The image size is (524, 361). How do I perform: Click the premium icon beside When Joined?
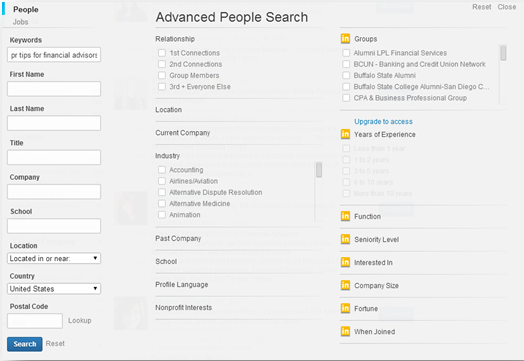(345, 331)
